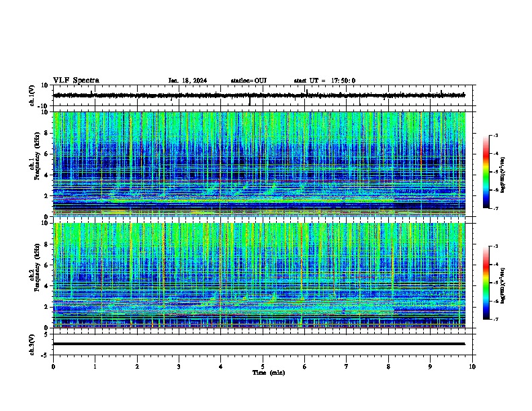Viewport: 532px width, 411px height.
Task: Click the ch.2 color scale bar
Action: (x=486, y=283)
